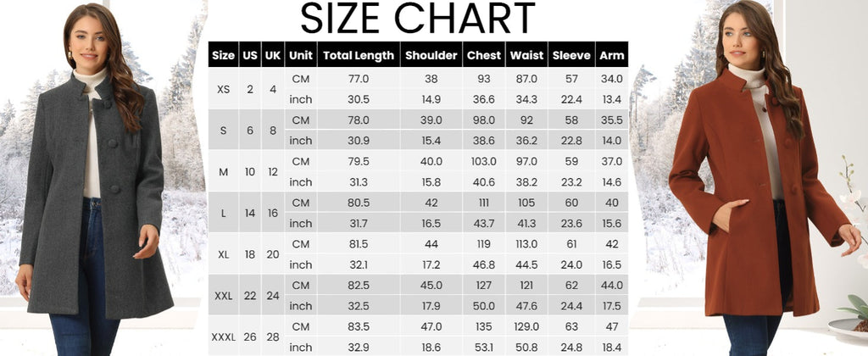Click the Chest column header
This screenshot has width=868, height=356.
484,55
